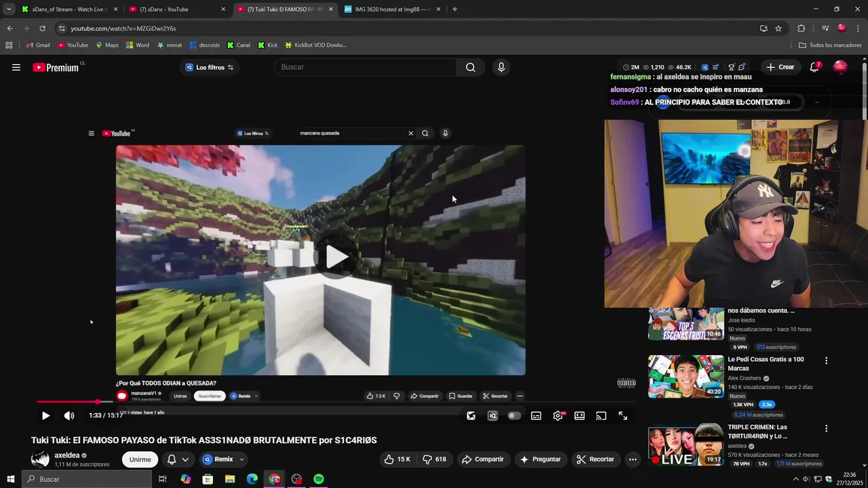The height and width of the screenshot is (488, 868).
Task: Open a new browser tab
Action: 454,9
